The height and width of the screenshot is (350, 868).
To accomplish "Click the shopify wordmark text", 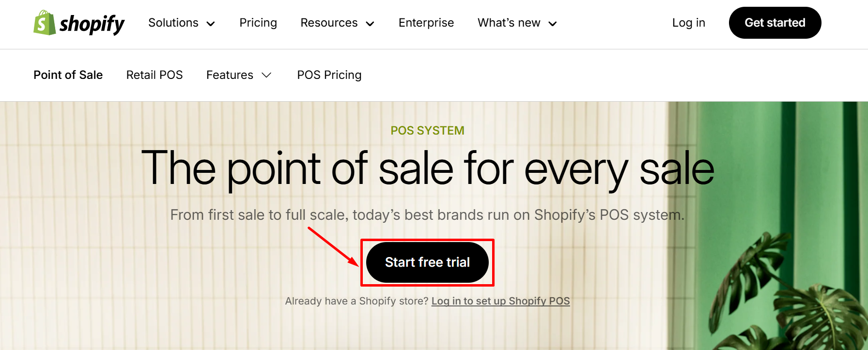I will (92, 24).
